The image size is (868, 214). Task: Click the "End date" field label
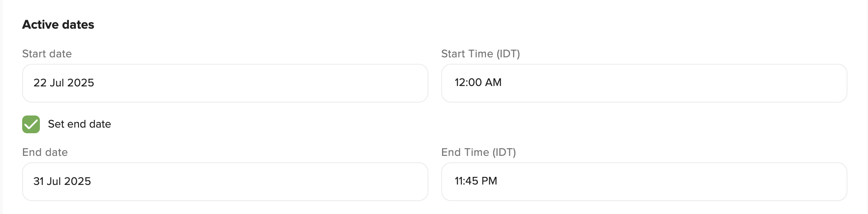coord(45,152)
